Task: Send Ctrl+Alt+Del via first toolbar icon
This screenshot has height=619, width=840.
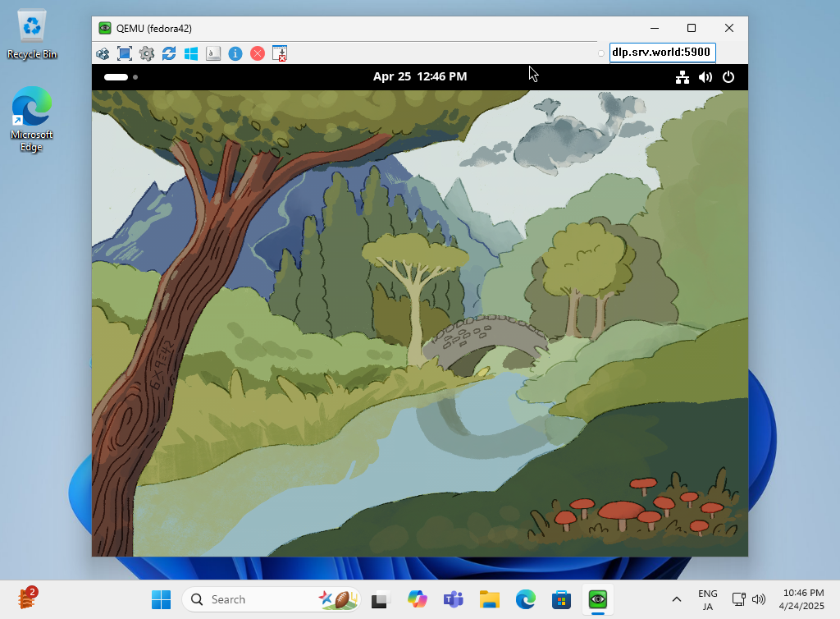Action: pos(103,53)
